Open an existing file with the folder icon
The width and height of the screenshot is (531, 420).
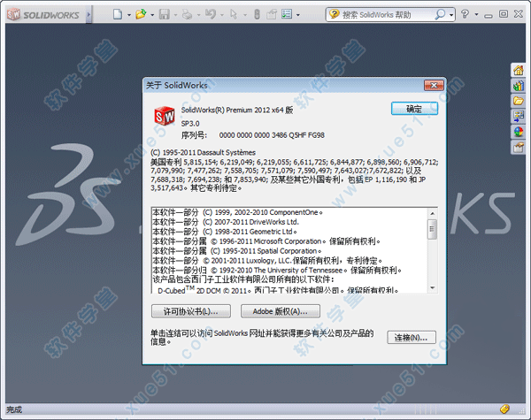coord(141,14)
